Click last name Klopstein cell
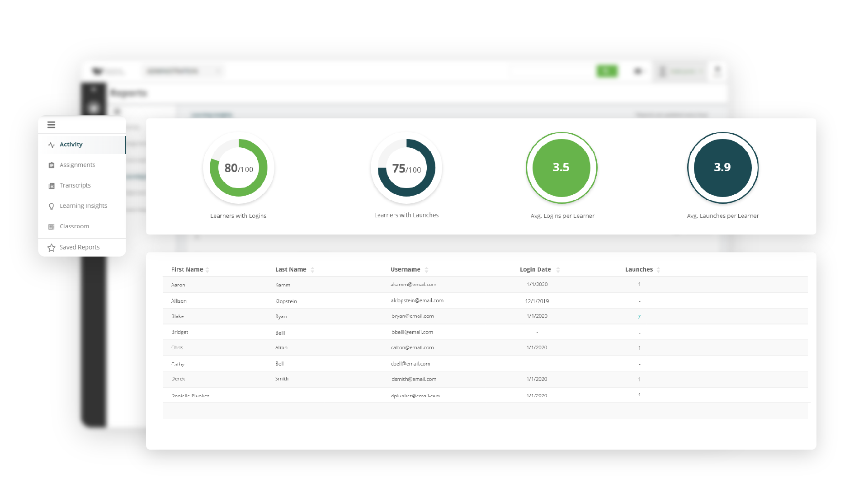 286,301
